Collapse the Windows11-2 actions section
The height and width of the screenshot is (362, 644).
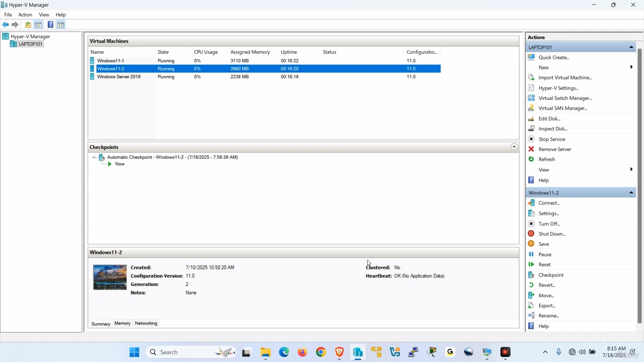(631, 193)
